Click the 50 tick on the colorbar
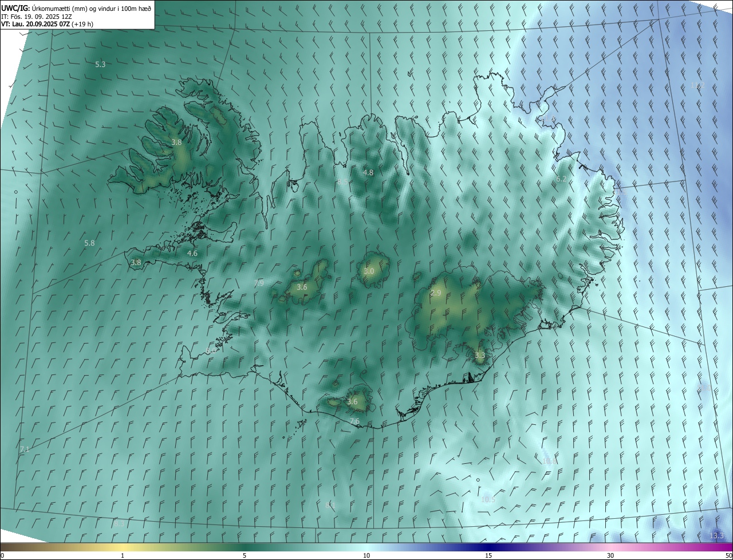This screenshot has height=560, width=733. pyautogui.click(x=728, y=555)
